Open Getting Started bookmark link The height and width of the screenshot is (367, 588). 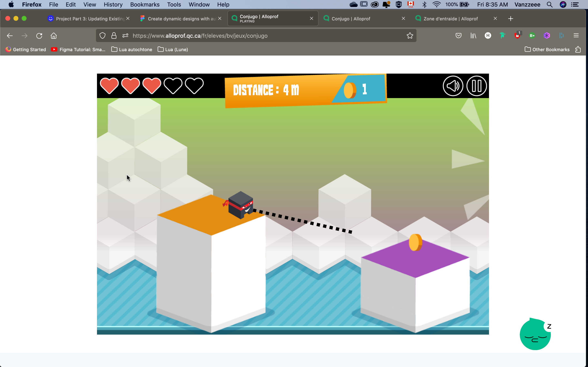click(26, 50)
